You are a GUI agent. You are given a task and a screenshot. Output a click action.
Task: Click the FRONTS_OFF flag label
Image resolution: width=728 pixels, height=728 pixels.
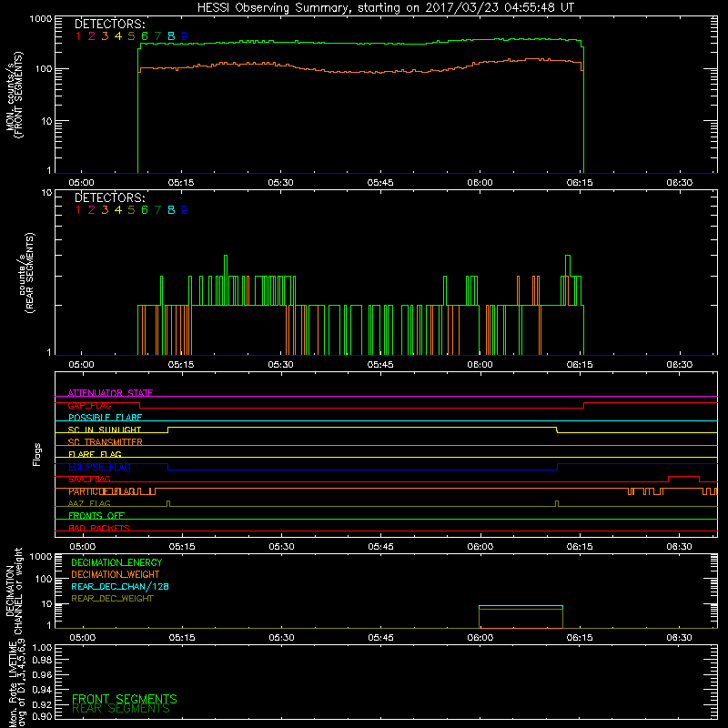coord(96,516)
